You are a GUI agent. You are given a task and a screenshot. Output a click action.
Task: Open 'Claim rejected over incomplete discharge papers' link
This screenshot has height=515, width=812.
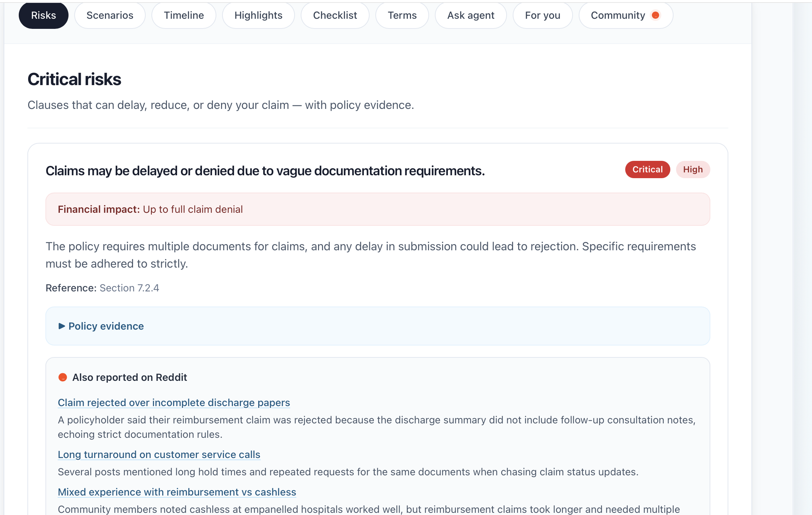point(174,402)
